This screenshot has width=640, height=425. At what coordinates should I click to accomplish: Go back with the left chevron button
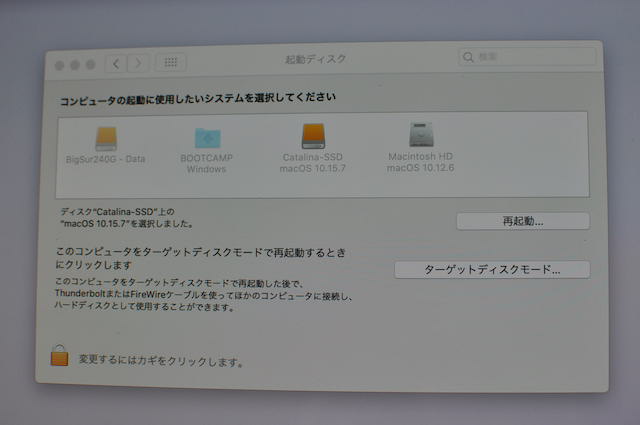(x=116, y=64)
